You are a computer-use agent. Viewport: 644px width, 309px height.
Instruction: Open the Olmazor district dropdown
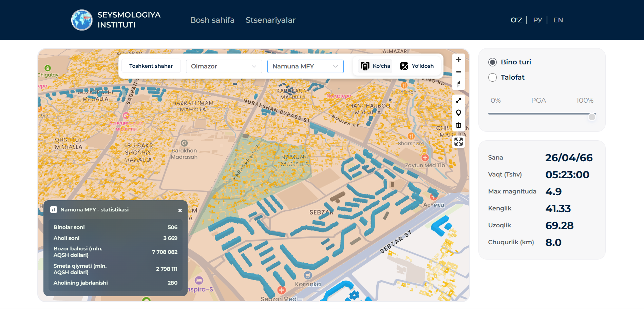pyautogui.click(x=224, y=66)
